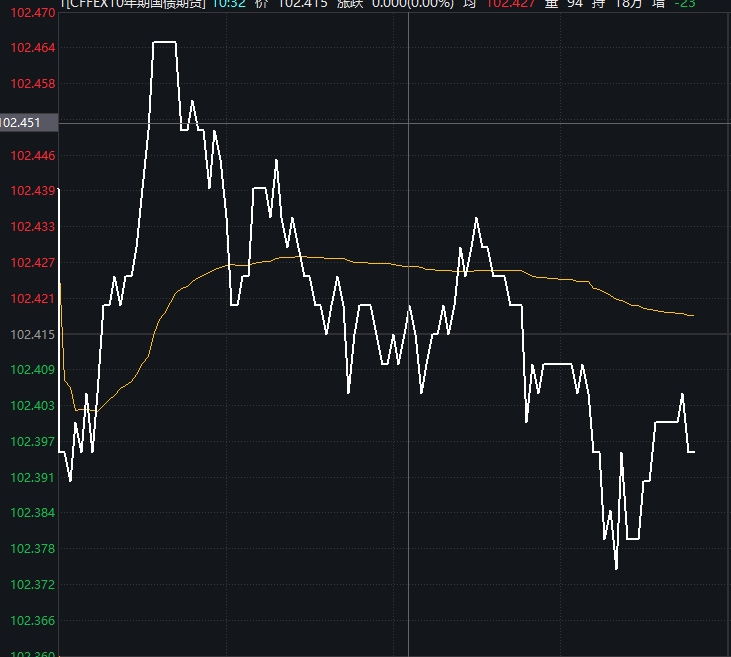The height and width of the screenshot is (657, 731).
Task: Click the lowest trough of the white price line
Action: (x=616, y=568)
